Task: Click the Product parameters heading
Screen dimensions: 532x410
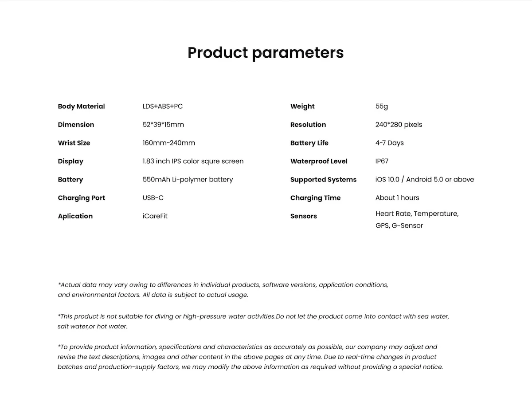Action: [266, 52]
